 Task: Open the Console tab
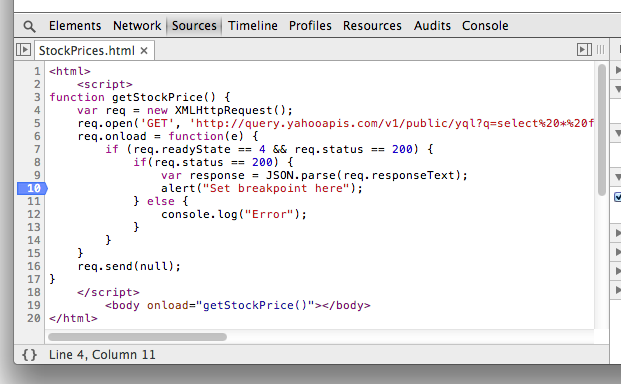(x=485, y=26)
